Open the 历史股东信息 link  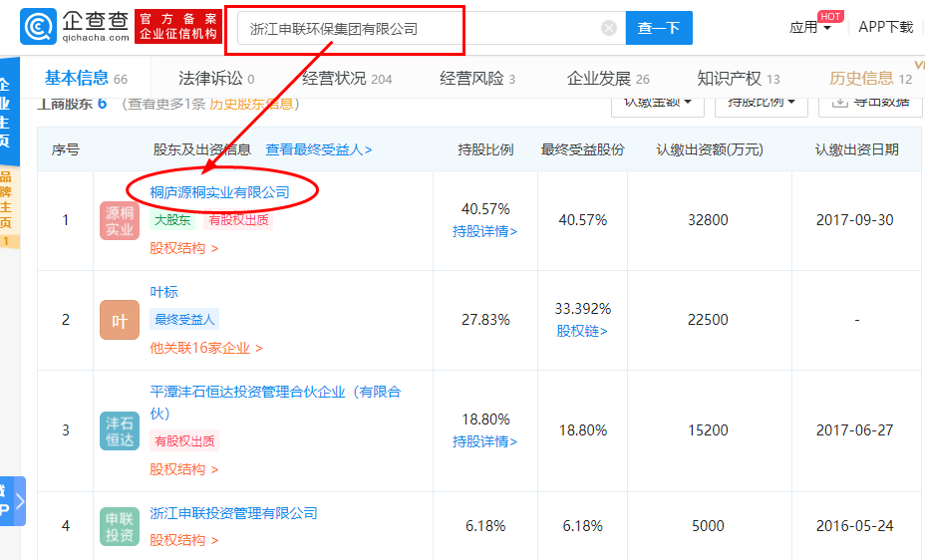251,104
